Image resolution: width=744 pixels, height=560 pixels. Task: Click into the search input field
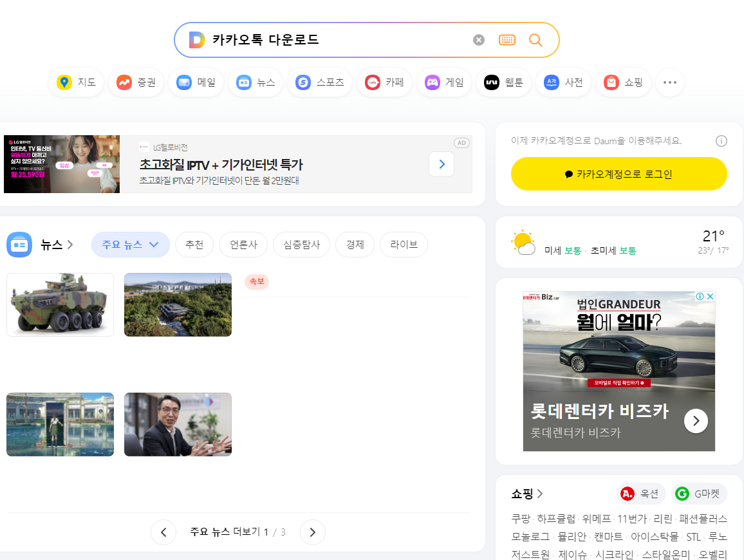pyautogui.click(x=337, y=40)
